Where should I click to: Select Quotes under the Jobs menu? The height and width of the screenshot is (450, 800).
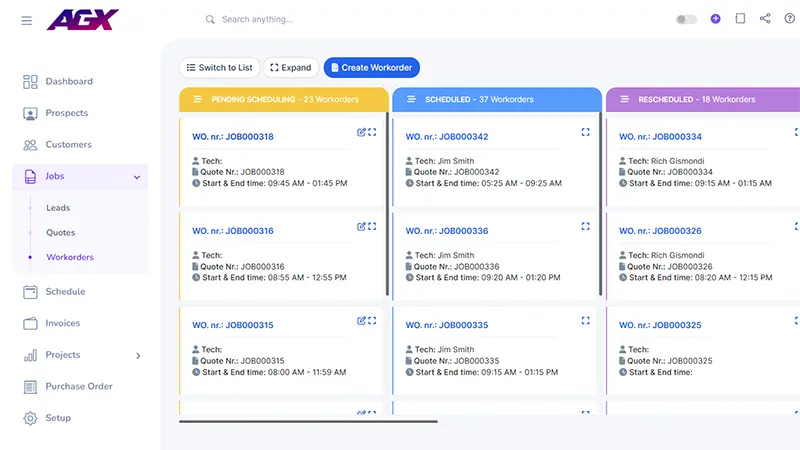(60, 232)
